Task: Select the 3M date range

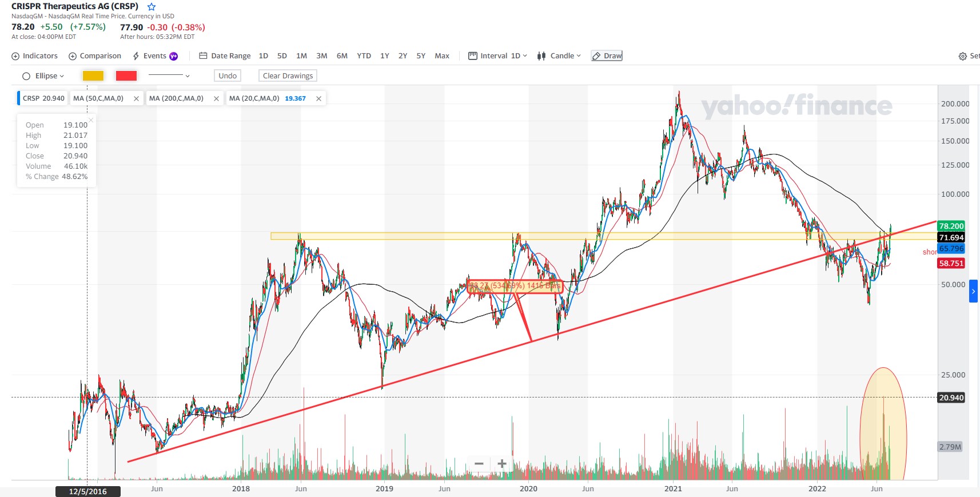Action: (322, 56)
